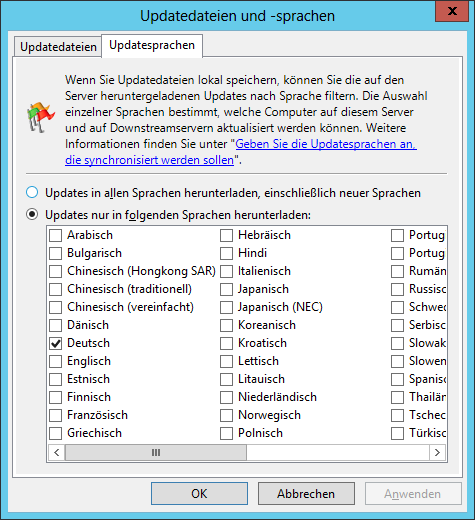
Task: Check the Niederländisch checkbox
Action: pyautogui.click(x=226, y=397)
